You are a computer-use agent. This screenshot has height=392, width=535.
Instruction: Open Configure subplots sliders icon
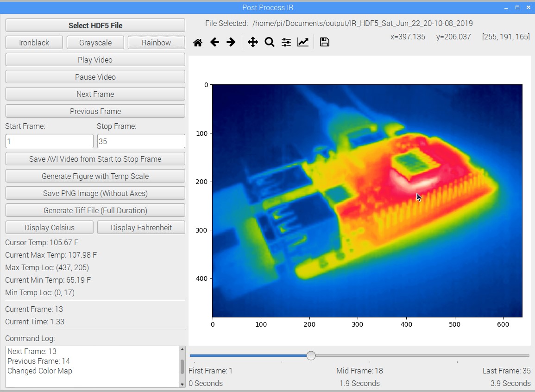point(286,43)
